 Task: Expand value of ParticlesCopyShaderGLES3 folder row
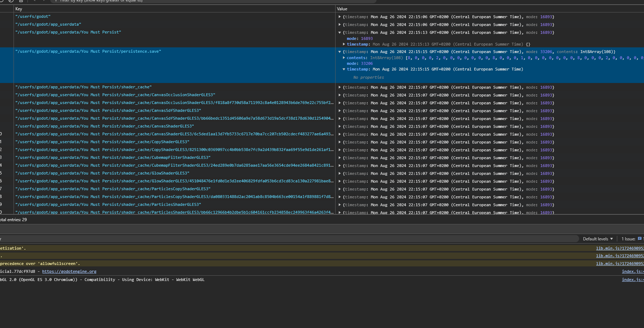tap(339, 189)
